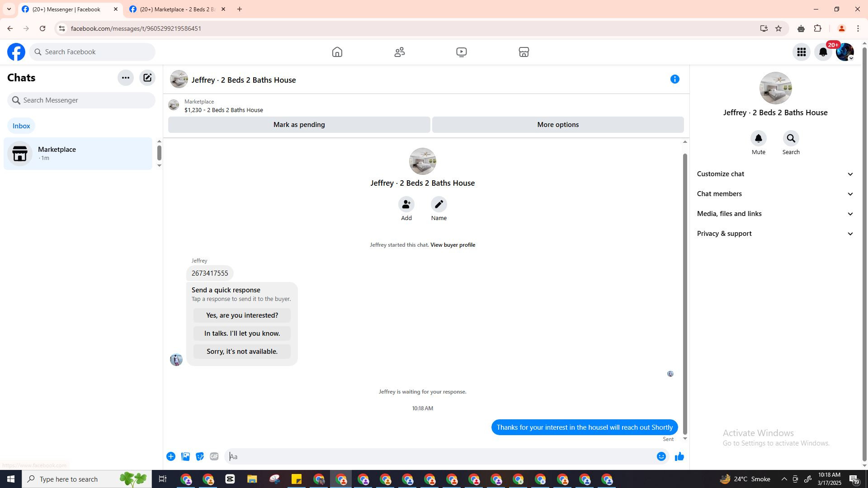Send quick response 'In talks. I'll let you know.'
The height and width of the screenshot is (488, 868).
(x=242, y=333)
